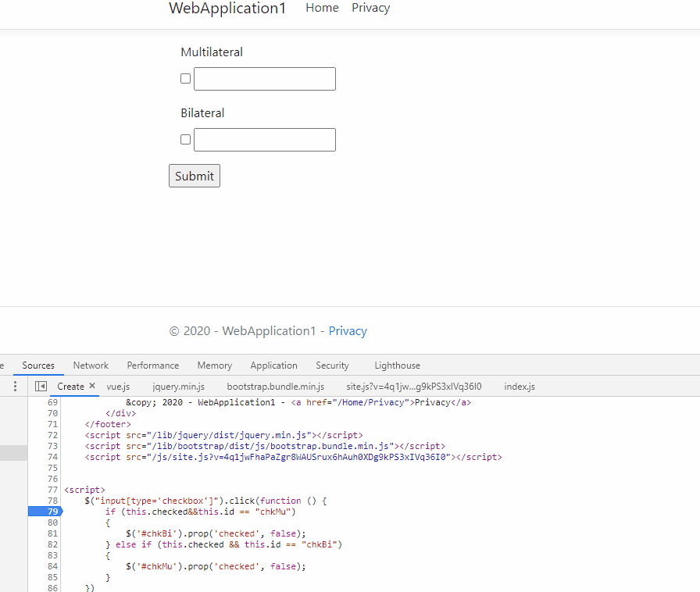Open the jquery.min.js file tab

tap(179, 387)
